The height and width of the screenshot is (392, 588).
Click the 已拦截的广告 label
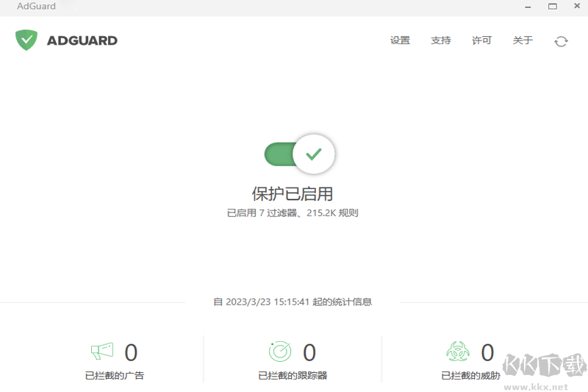(x=115, y=375)
